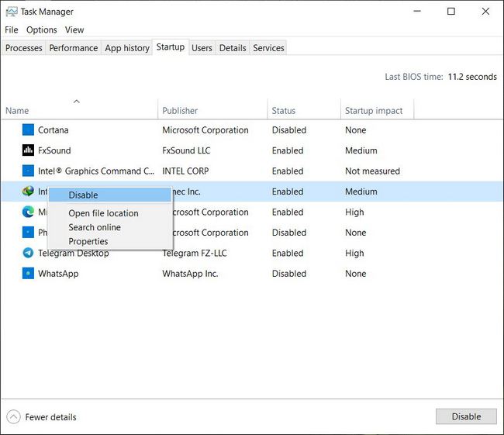
Task: Click the Fewer details label
Action: 50,417
